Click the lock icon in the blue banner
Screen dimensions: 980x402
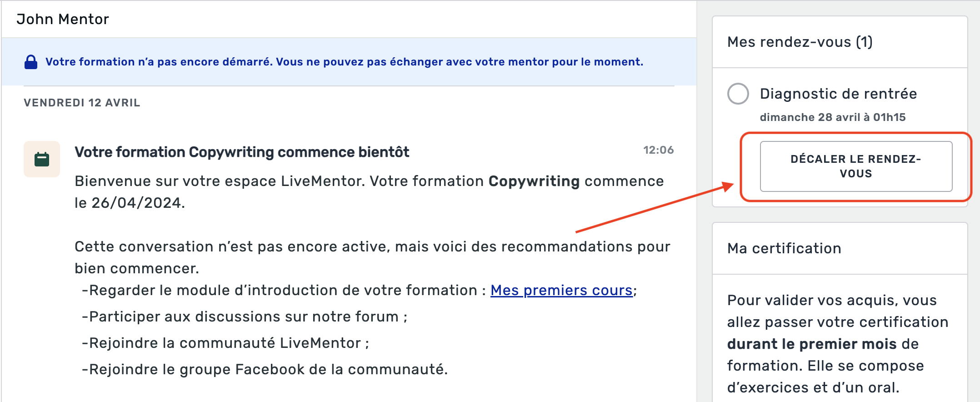[31, 62]
